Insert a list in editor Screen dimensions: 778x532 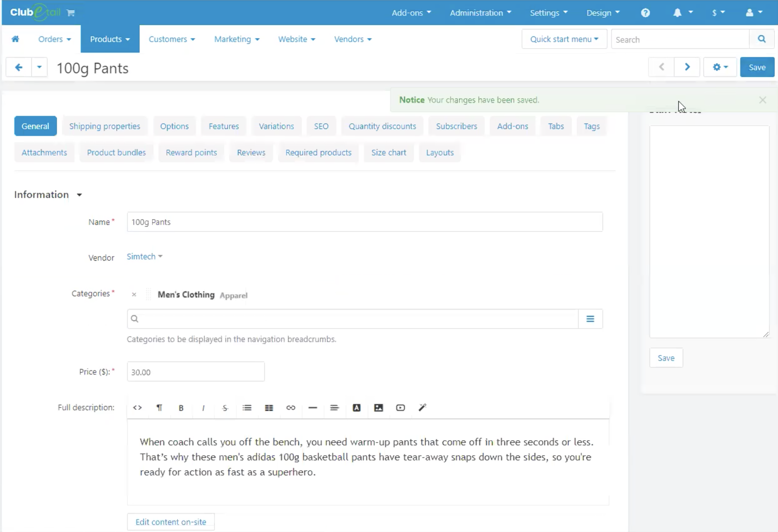click(247, 408)
